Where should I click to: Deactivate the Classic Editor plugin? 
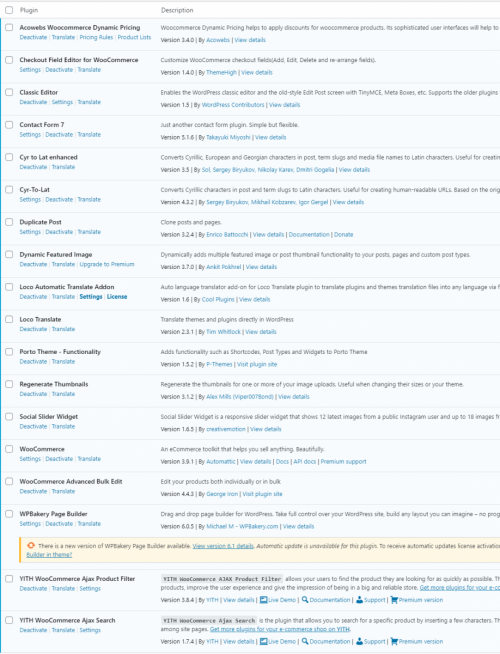pos(33,102)
